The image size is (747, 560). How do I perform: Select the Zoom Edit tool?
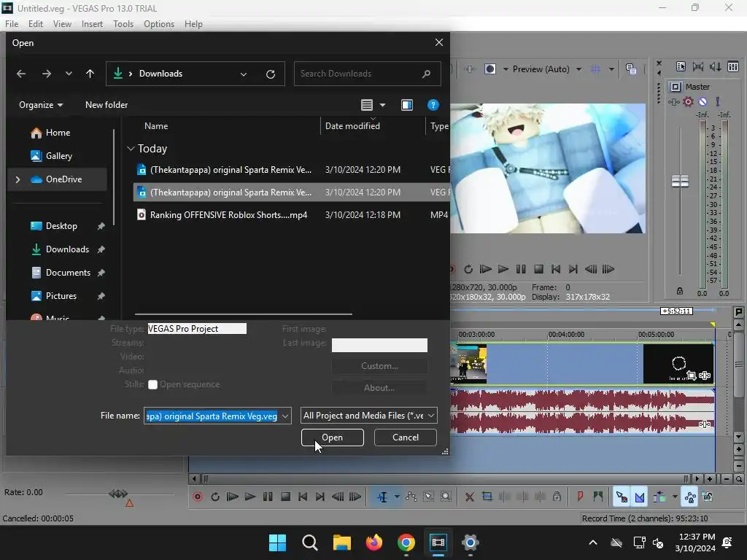click(446, 497)
